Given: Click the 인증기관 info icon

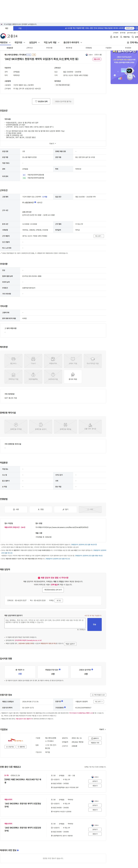Looking at the screenshot, I should pos(62,701).
